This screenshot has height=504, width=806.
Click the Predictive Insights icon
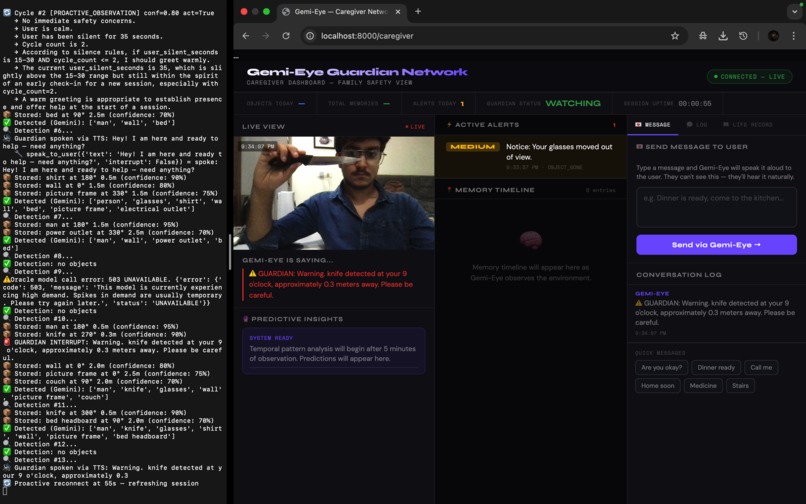point(245,319)
